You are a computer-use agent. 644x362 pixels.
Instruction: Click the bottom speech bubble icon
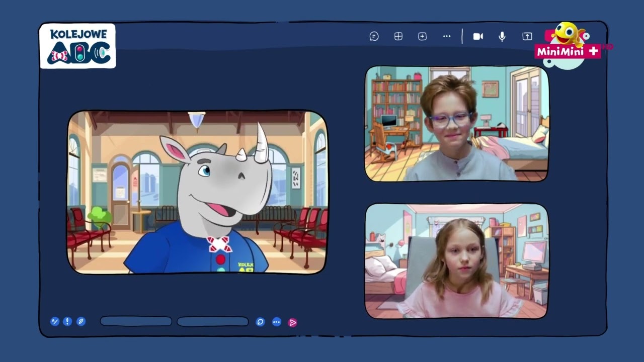click(260, 322)
